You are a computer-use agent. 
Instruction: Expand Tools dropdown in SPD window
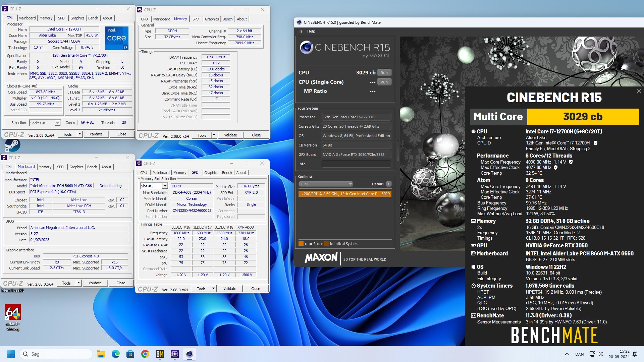(x=213, y=289)
